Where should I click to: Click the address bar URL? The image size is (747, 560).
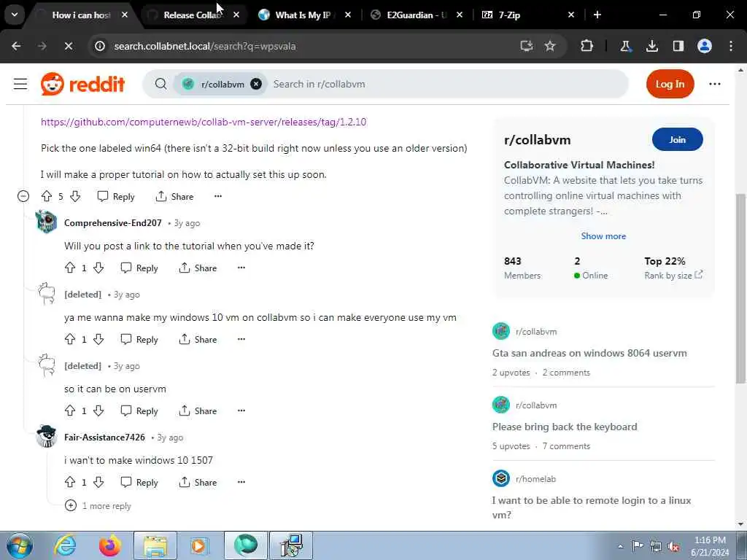click(205, 46)
